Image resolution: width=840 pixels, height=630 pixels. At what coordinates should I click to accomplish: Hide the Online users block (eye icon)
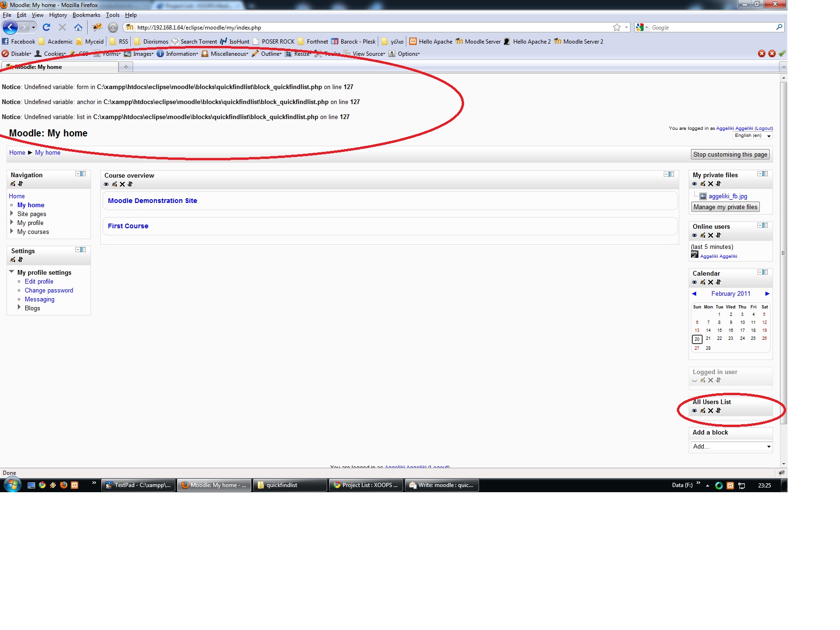click(695, 235)
